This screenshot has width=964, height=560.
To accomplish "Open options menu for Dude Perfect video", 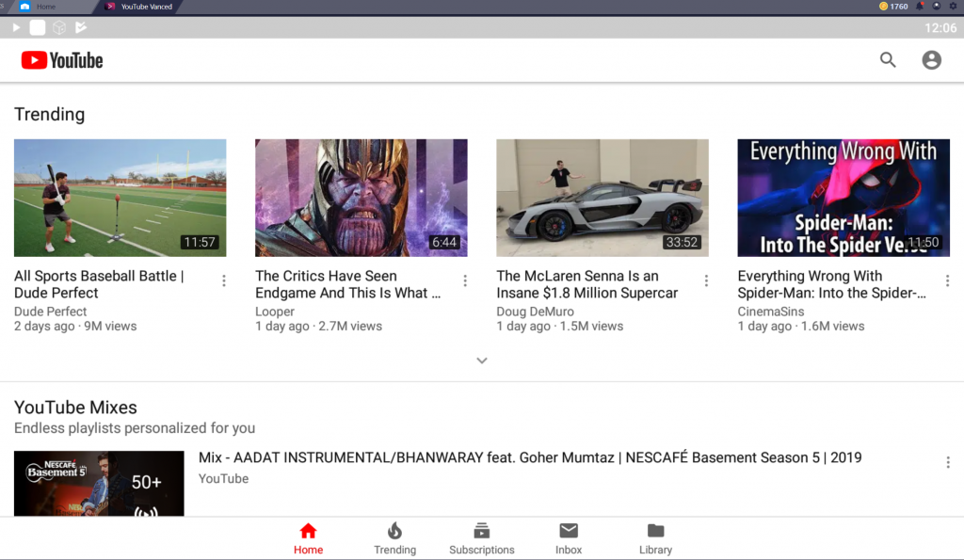I will click(x=224, y=280).
